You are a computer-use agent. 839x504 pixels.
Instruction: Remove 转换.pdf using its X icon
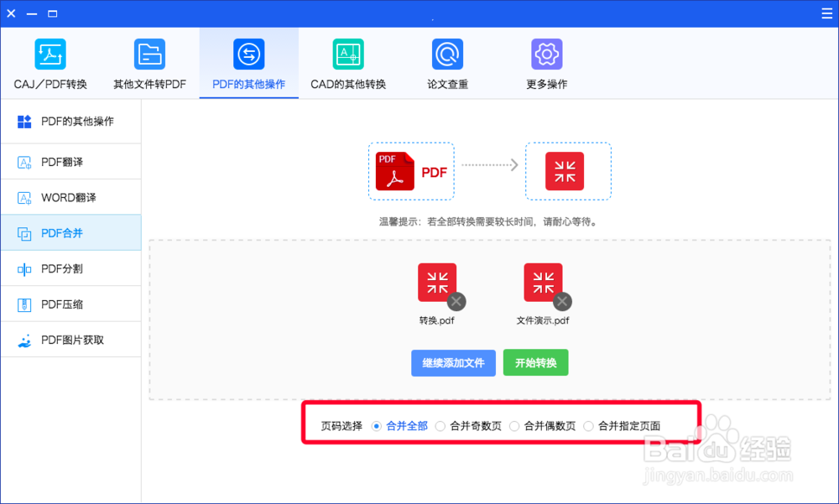[x=457, y=302]
